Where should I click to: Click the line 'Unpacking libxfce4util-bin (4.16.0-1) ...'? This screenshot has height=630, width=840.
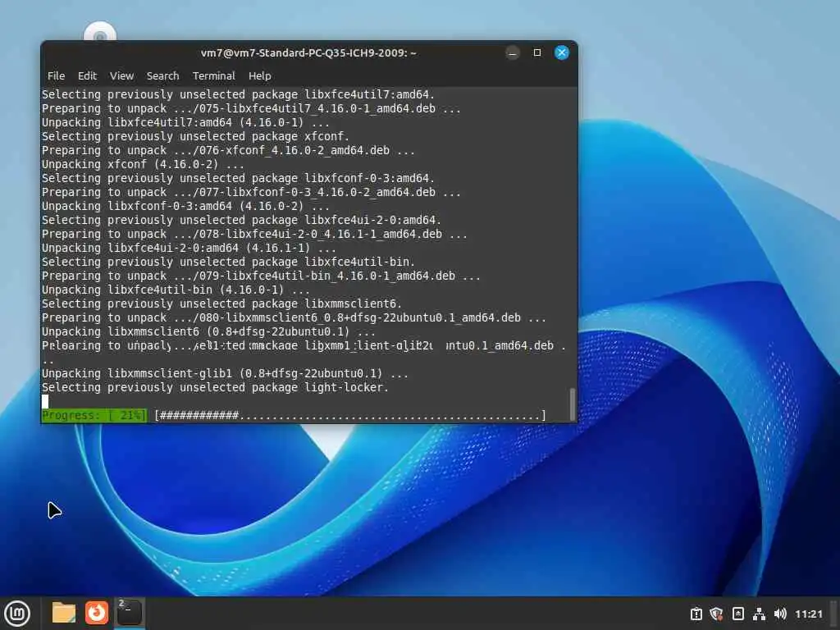point(176,290)
